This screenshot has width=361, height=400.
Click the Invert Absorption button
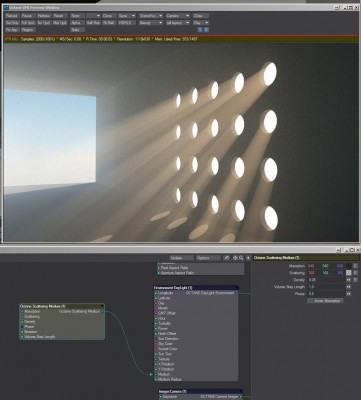325,301
